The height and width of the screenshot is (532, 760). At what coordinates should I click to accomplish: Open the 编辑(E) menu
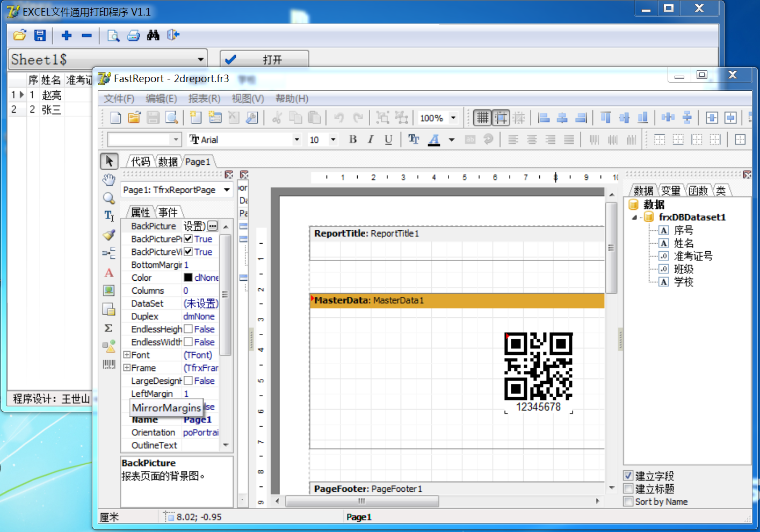pos(161,98)
